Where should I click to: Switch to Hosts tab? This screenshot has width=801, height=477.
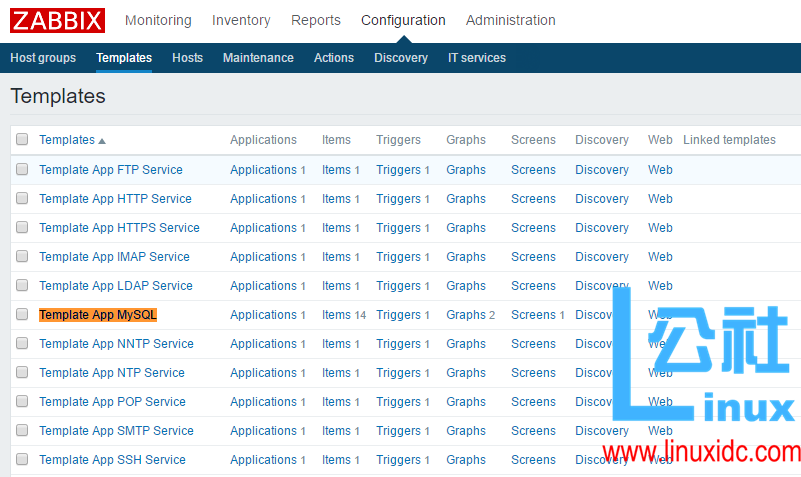pyautogui.click(x=187, y=58)
